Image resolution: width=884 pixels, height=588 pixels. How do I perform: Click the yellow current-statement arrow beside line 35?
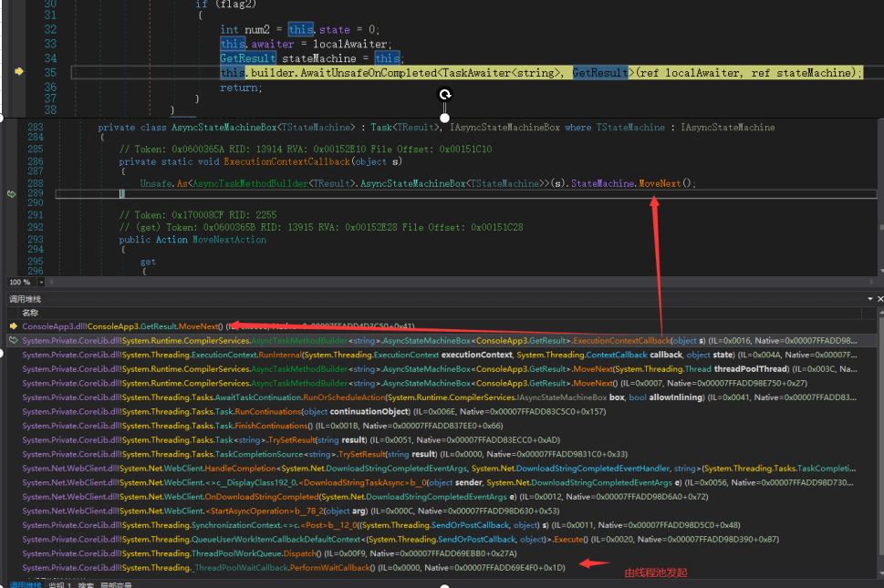point(19,71)
